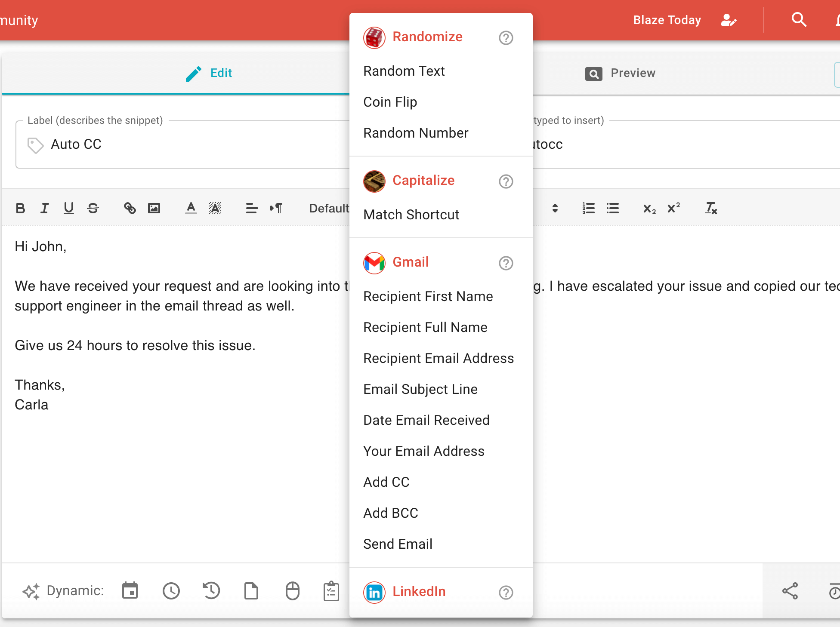Click the Label field containing Auto CC
Image resolution: width=840 pixels, height=627 pixels.
(x=182, y=144)
